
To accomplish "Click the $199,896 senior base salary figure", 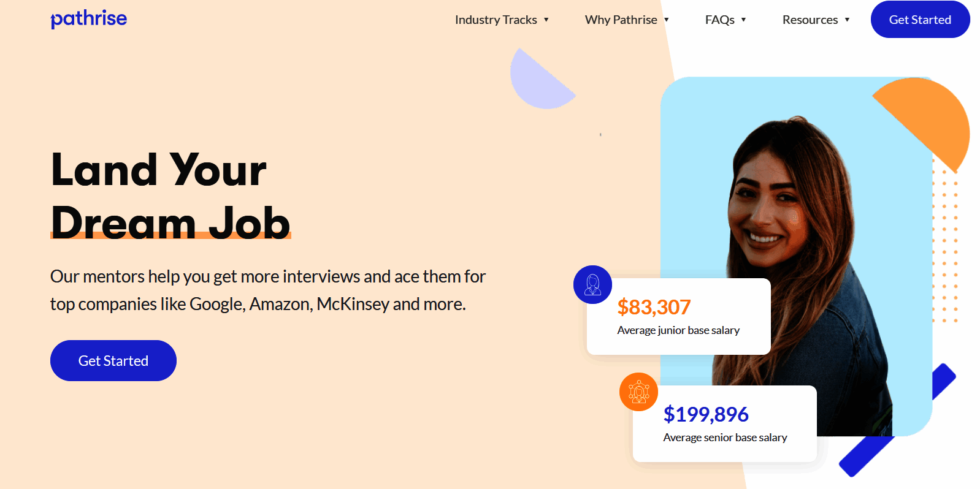I will 706,414.
